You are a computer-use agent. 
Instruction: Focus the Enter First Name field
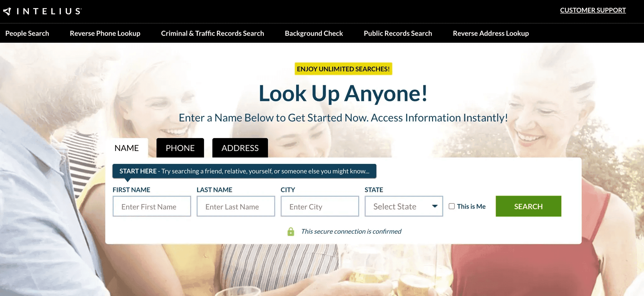[152, 206]
